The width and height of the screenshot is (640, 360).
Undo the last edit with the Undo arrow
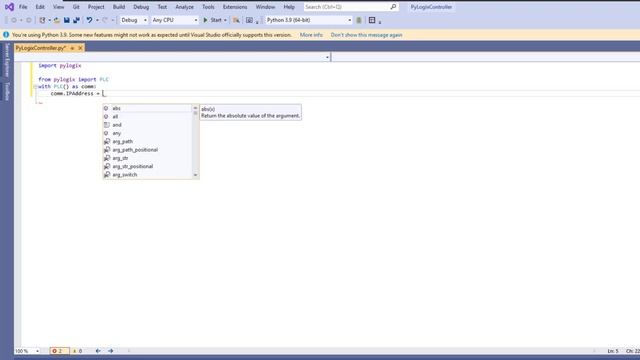coord(89,20)
